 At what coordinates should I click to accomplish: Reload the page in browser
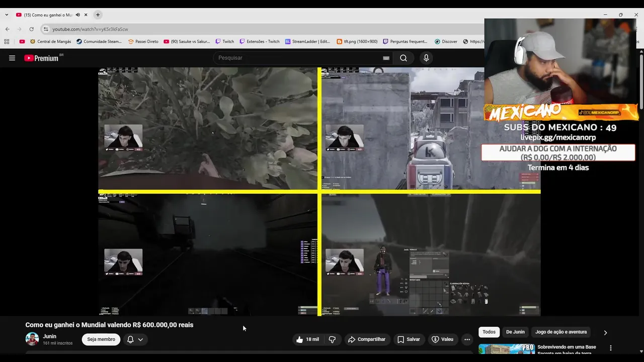(x=31, y=29)
